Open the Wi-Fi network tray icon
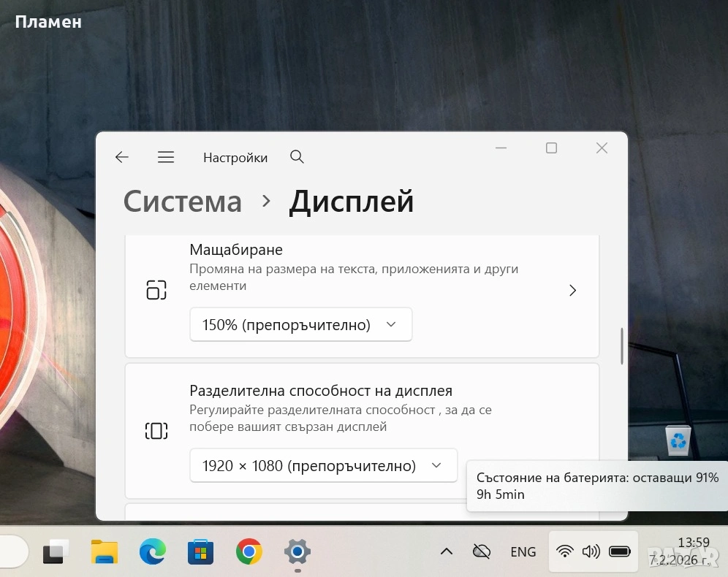The height and width of the screenshot is (577, 728). click(x=564, y=551)
